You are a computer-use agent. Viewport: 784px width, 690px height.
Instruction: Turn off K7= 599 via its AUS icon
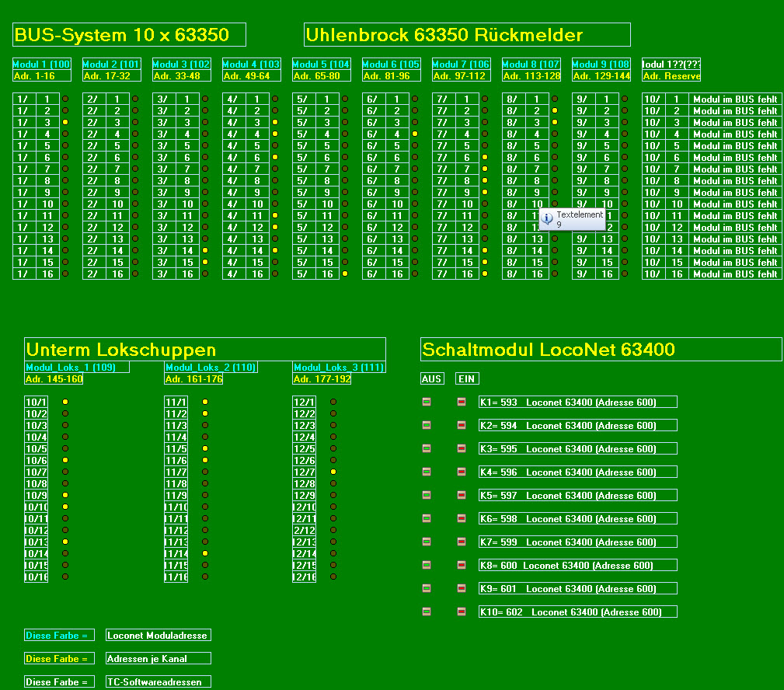[x=427, y=542]
